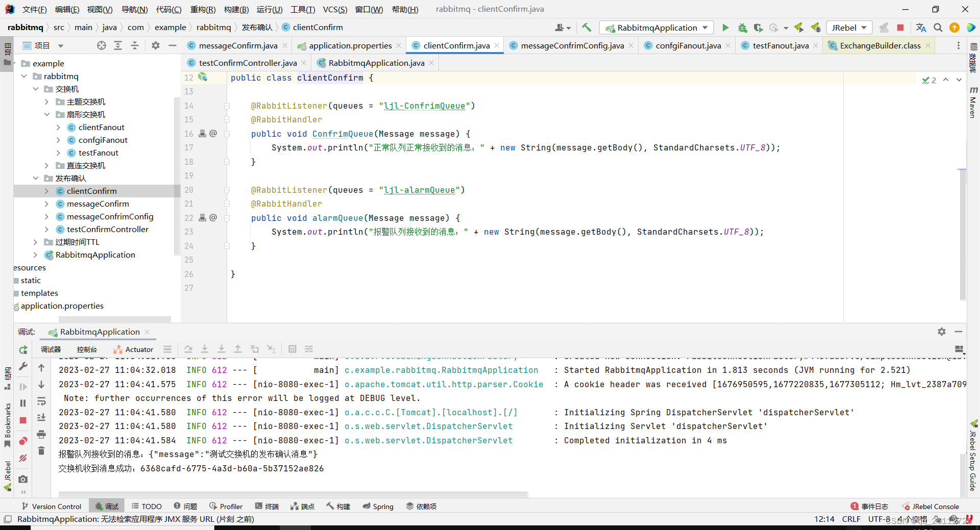Image resolution: width=980 pixels, height=530 pixels.
Task: Collapse all project tree nodes icon
Action: coord(135,45)
